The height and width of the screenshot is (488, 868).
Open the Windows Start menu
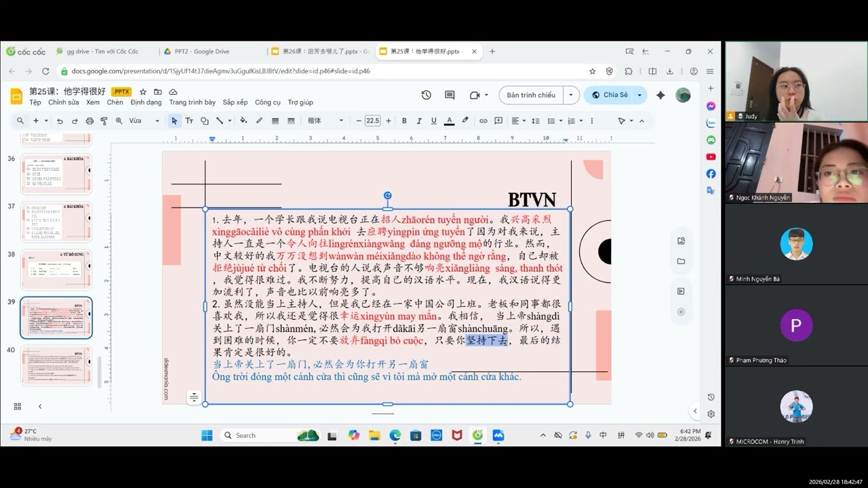point(207,435)
